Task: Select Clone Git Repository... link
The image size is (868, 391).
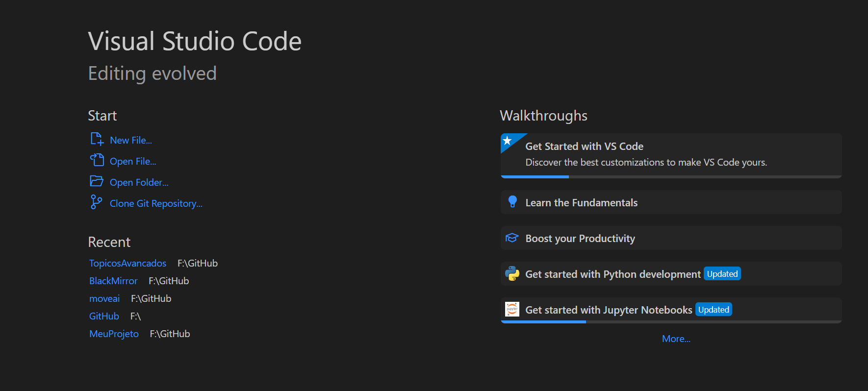Action: pos(156,203)
